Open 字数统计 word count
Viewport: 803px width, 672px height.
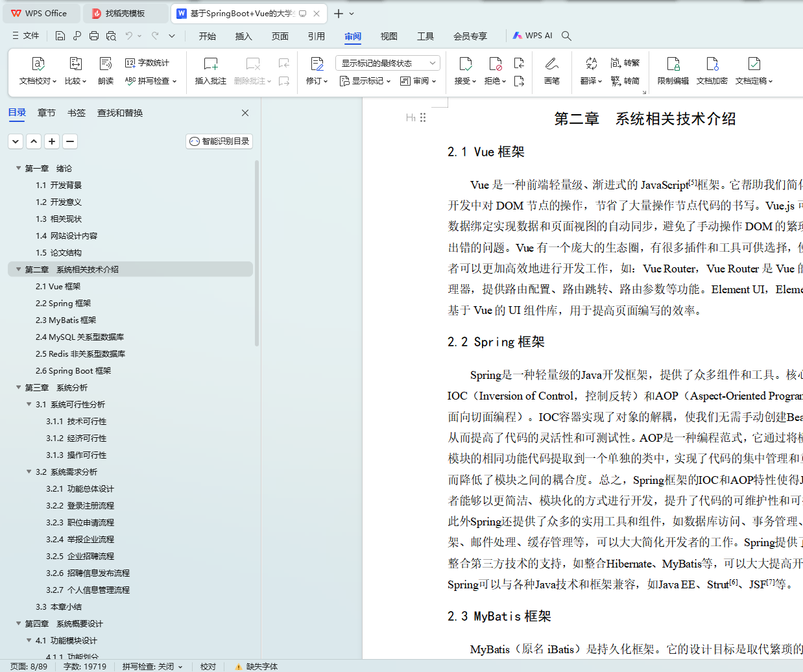[x=147, y=63]
